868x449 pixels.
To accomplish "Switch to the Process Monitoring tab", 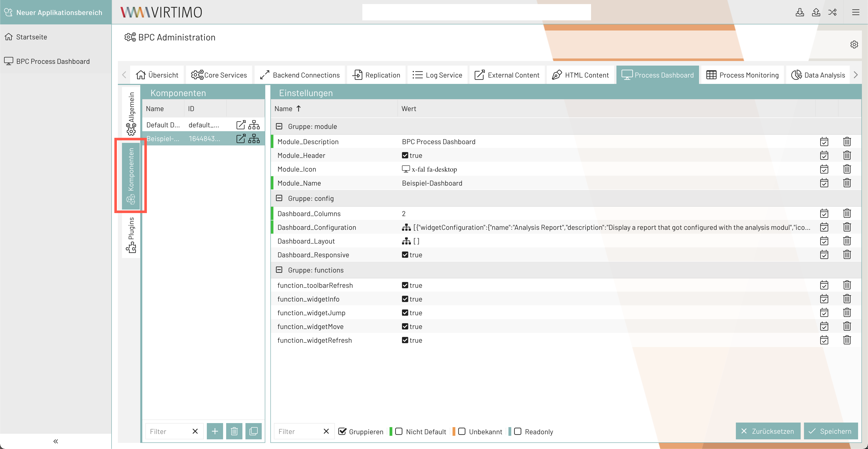I will [742, 75].
